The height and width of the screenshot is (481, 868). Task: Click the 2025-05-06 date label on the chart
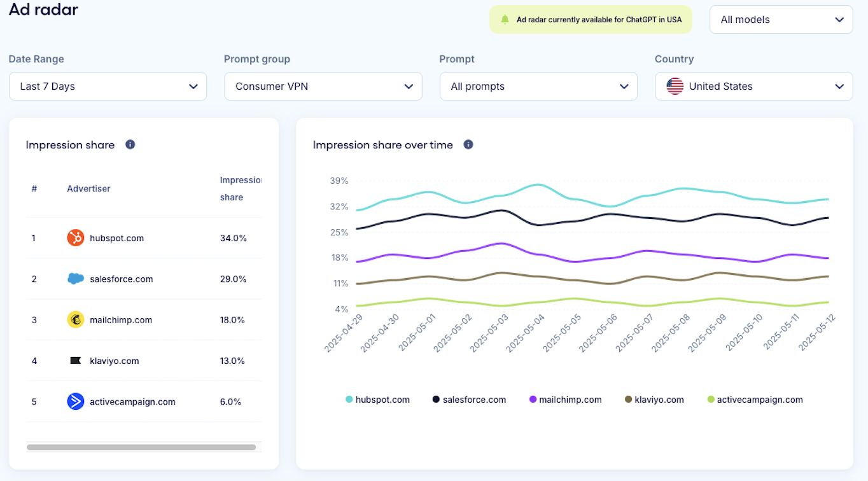pos(599,333)
